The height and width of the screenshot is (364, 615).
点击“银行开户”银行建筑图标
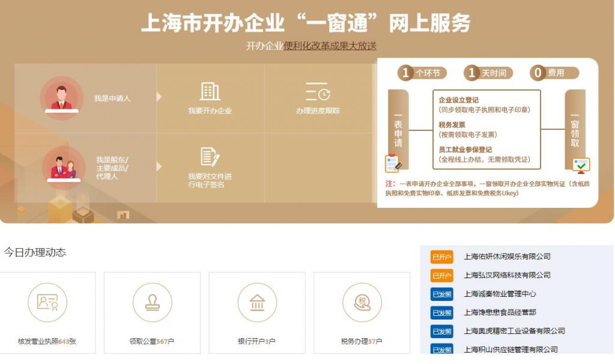(x=258, y=303)
